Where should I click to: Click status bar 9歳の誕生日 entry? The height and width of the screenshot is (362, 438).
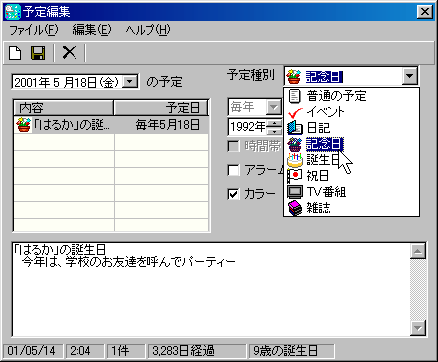(291, 351)
